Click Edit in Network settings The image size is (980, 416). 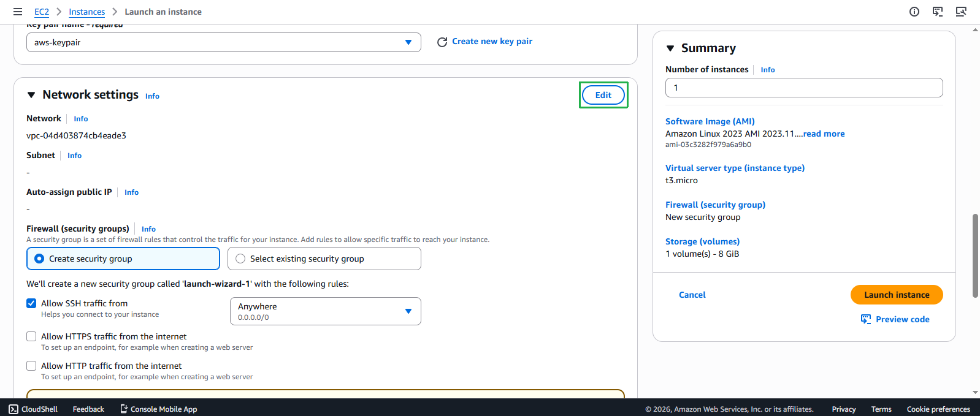tap(603, 95)
